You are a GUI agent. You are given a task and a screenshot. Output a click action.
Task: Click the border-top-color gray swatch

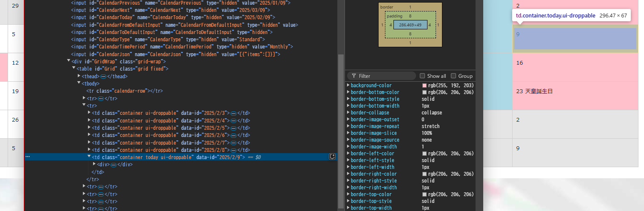[424, 194]
